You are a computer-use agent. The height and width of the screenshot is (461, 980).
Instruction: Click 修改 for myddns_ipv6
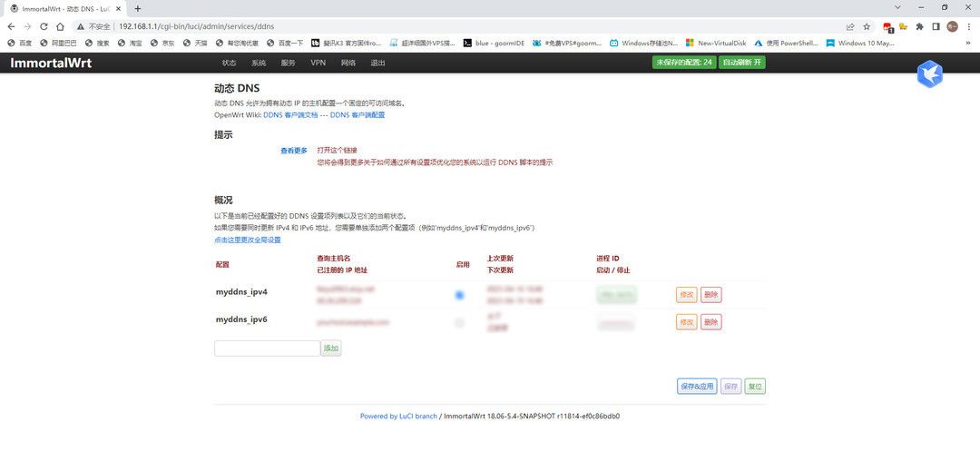tap(686, 322)
